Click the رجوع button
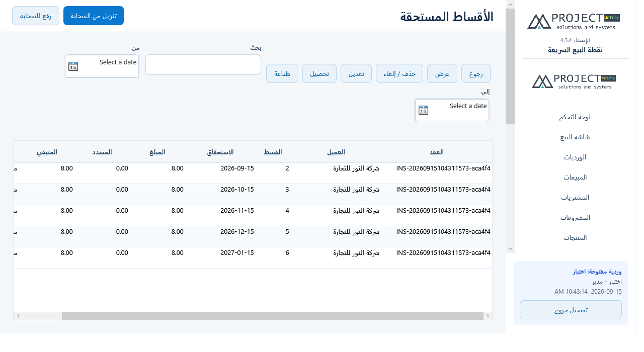Screen dimensions: 644x352 pos(476,73)
